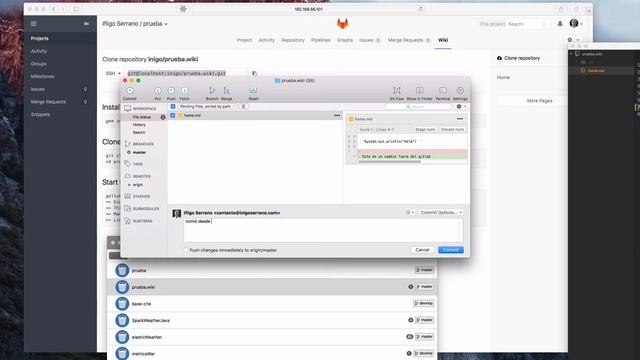Click the commit author avatar in SourceTree
Viewport: 640px width, 360px height.
177,213
